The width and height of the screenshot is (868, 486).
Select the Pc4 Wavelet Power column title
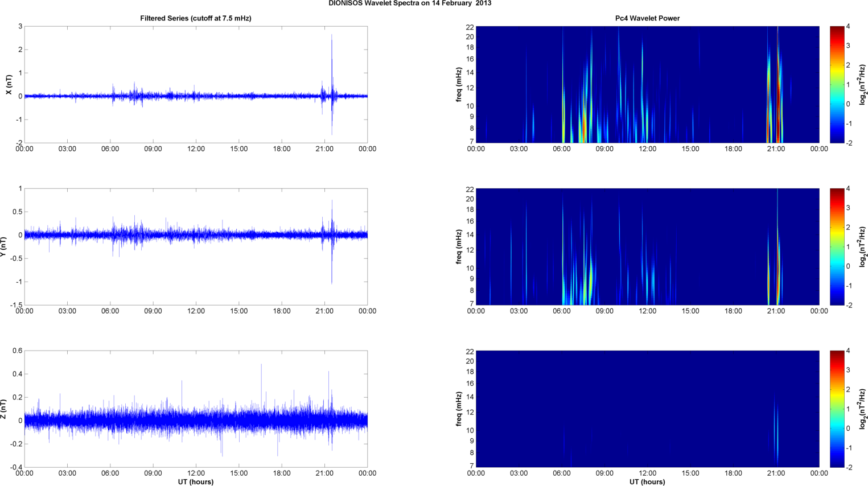coord(647,18)
